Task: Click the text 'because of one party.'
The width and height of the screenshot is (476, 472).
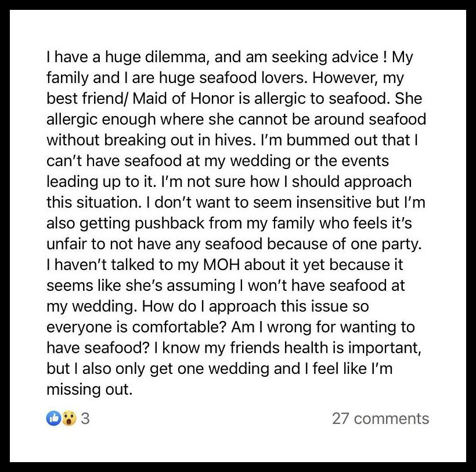Action: click(x=344, y=244)
